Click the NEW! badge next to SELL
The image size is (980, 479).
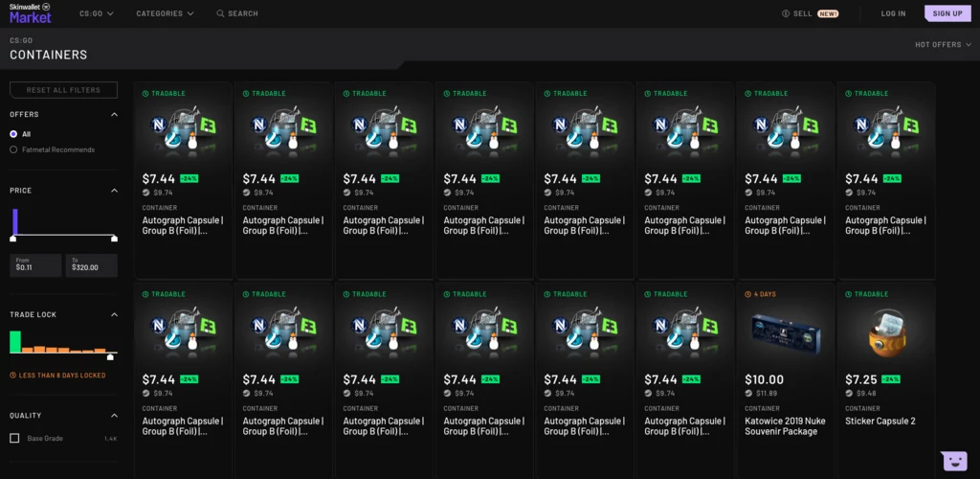(x=828, y=13)
